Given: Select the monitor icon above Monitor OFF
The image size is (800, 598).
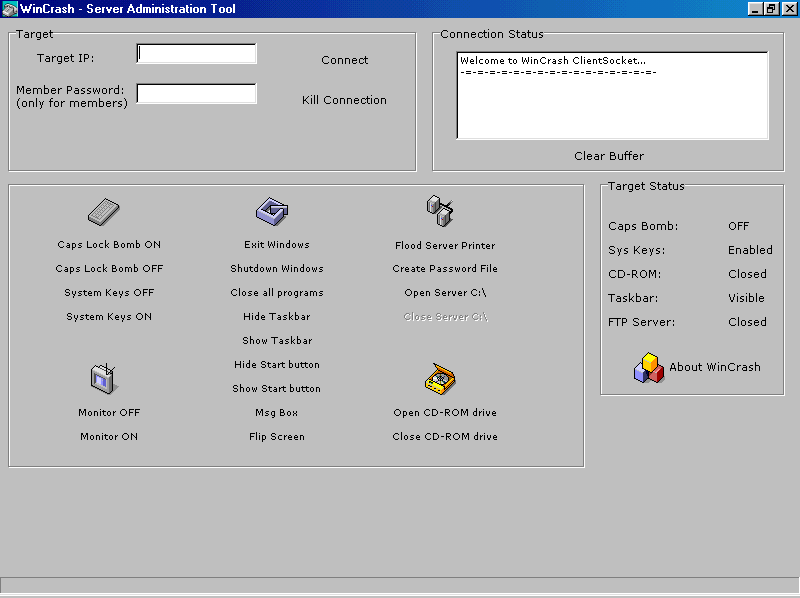Looking at the screenshot, I should [104, 379].
